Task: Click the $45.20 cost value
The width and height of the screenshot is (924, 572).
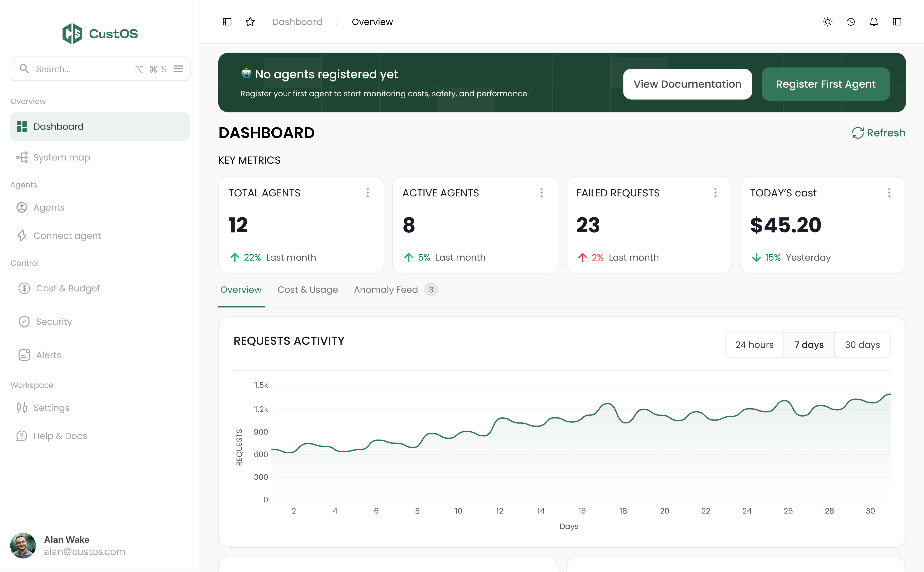Action: 786,225
